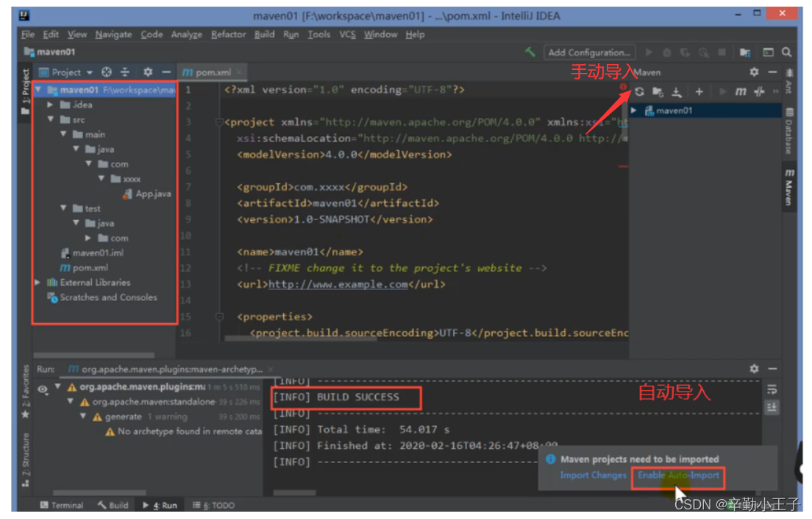Viewport: 812px width, 519px height.
Task: Collapse the main folder
Action: [63, 134]
